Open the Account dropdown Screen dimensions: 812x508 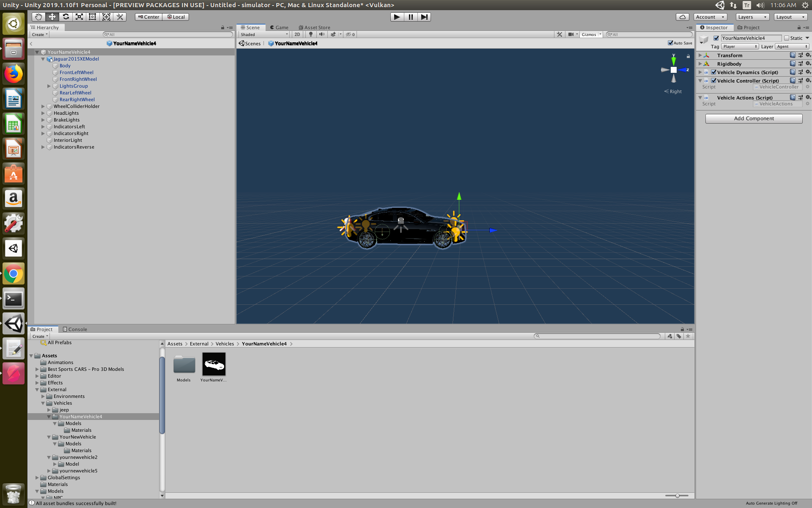[710, 17]
